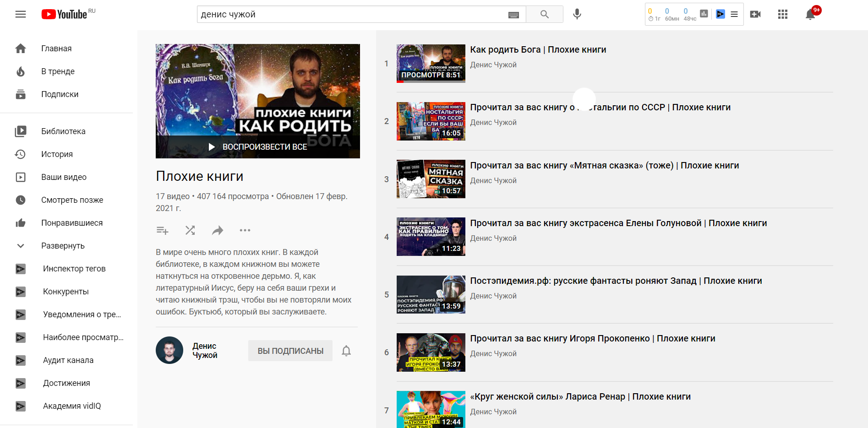The image size is (868, 428).
Task: Open vidIQ Конкуренты
Action: [x=66, y=292]
